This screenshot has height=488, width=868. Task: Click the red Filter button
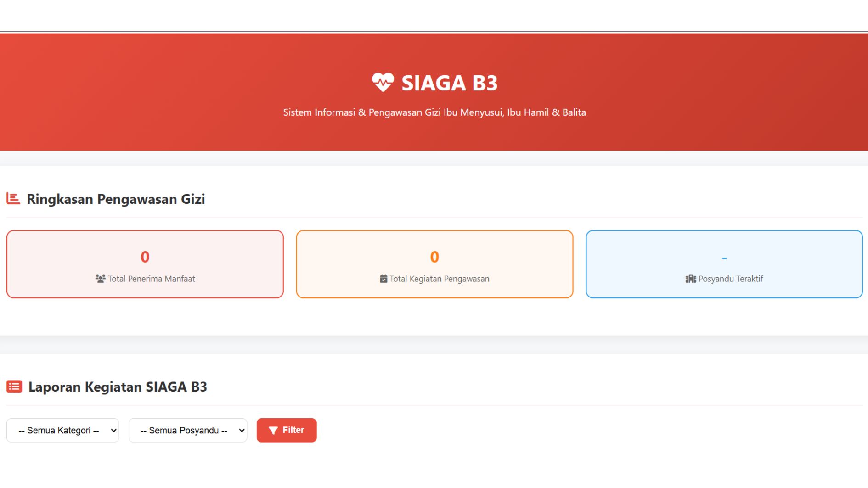287,430
